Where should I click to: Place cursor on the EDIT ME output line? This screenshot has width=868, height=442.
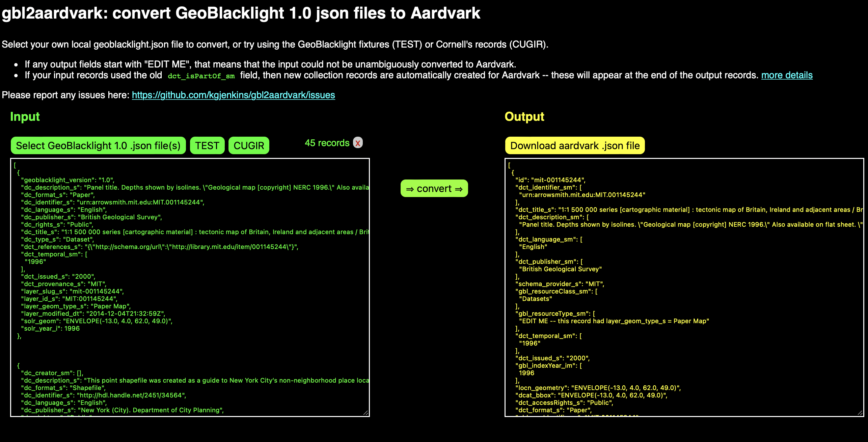coord(614,321)
